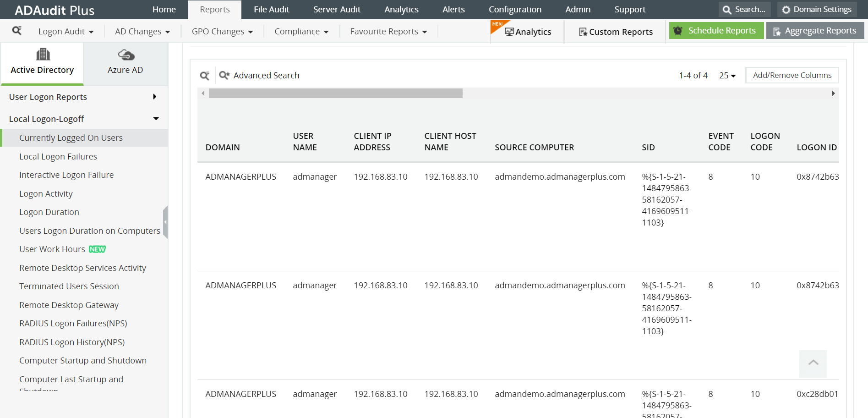This screenshot has width=868, height=418.
Task: Open the Admin tab
Action: [x=578, y=10]
